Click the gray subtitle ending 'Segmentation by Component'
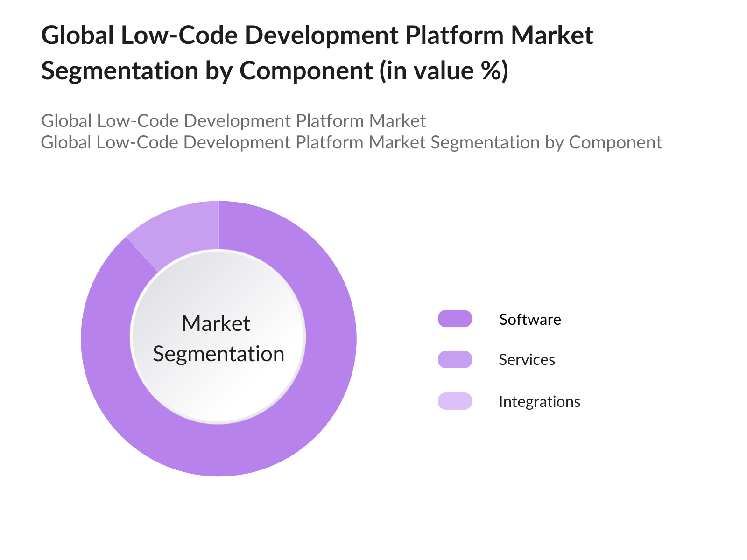Screen dimensions: 747x560 (x=351, y=142)
